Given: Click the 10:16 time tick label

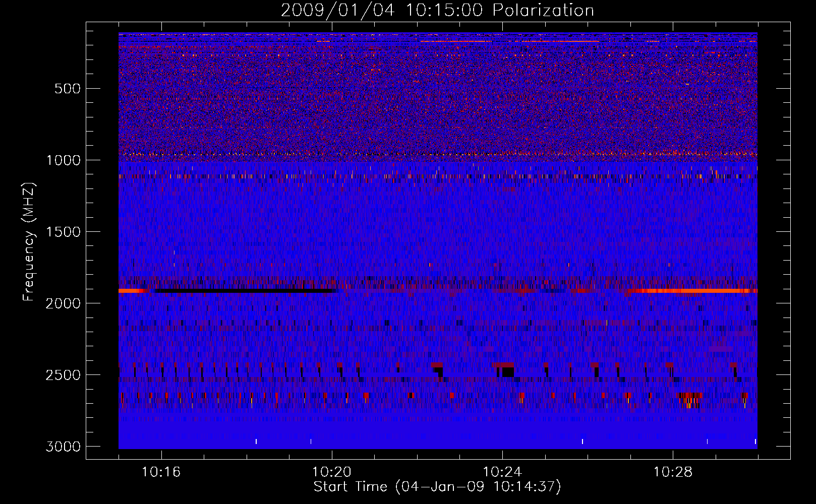Looking at the screenshot, I should (x=161, y=472).
